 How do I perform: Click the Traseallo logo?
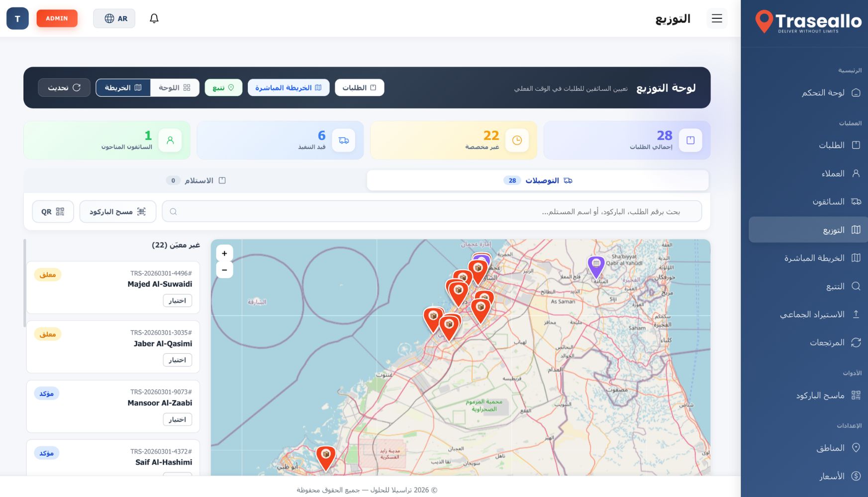[808, 22]
